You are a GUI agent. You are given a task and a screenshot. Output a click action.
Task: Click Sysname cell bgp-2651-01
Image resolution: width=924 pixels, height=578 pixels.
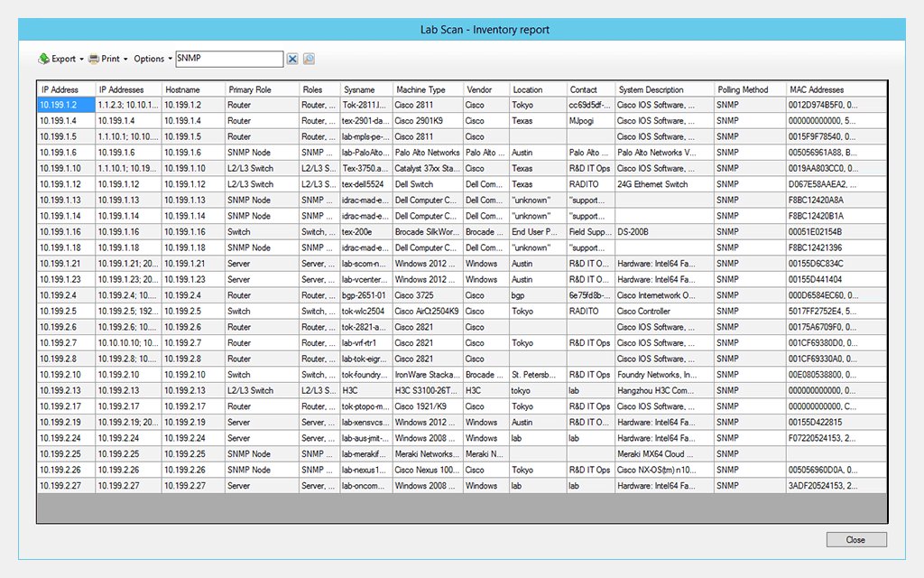pos(366,295)
